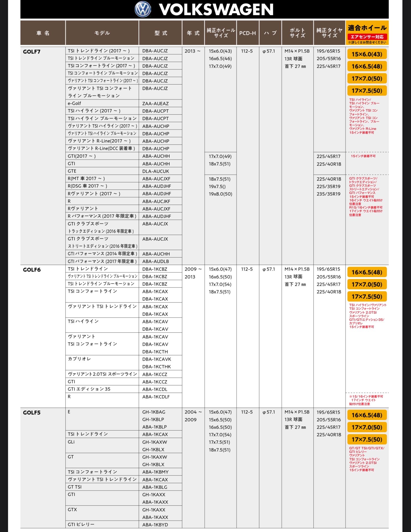Select the ハブ column header

270,33
